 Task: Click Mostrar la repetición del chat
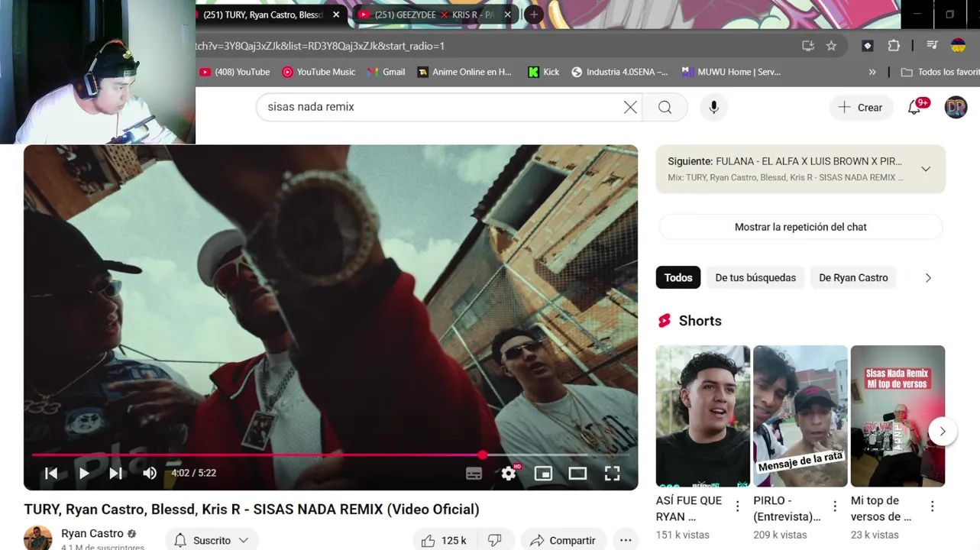pyautogui.click(x=800, y=227)
